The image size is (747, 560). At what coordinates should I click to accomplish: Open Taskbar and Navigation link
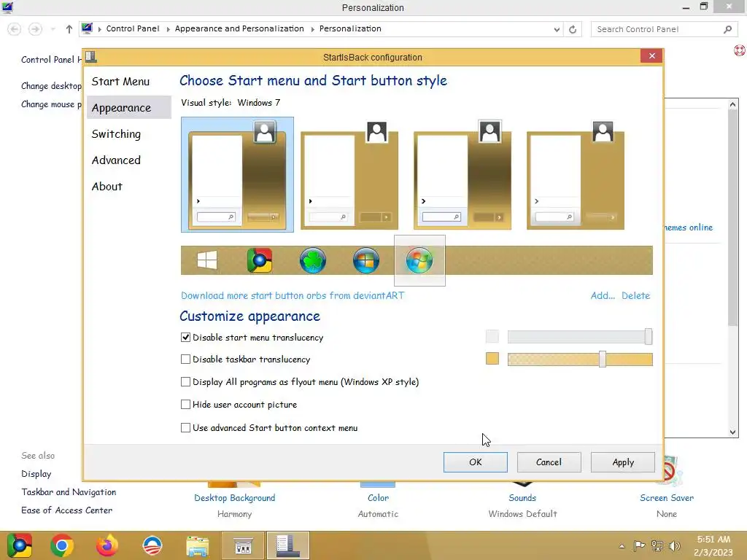coord(69,492)
